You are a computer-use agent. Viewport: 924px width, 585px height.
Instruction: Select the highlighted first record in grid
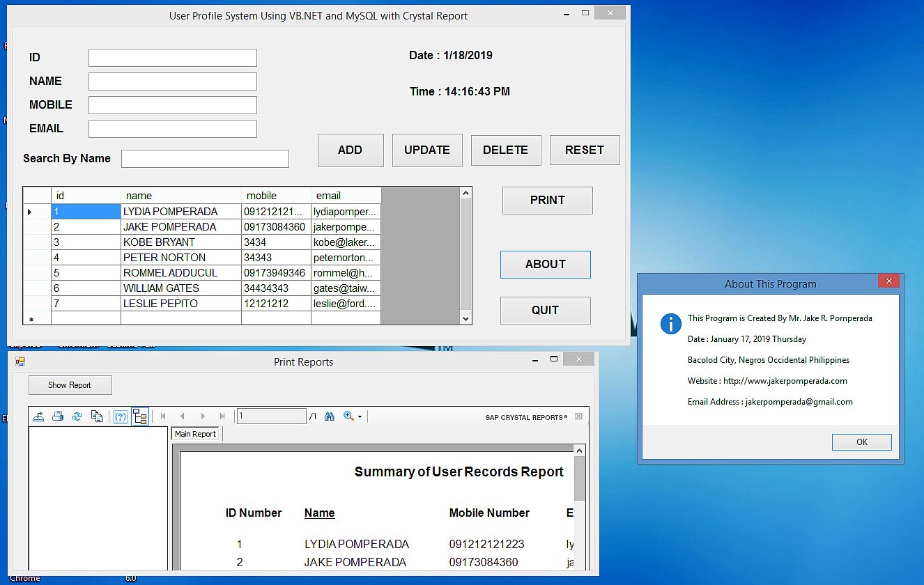pyautogui.click(x=86, y=210)
